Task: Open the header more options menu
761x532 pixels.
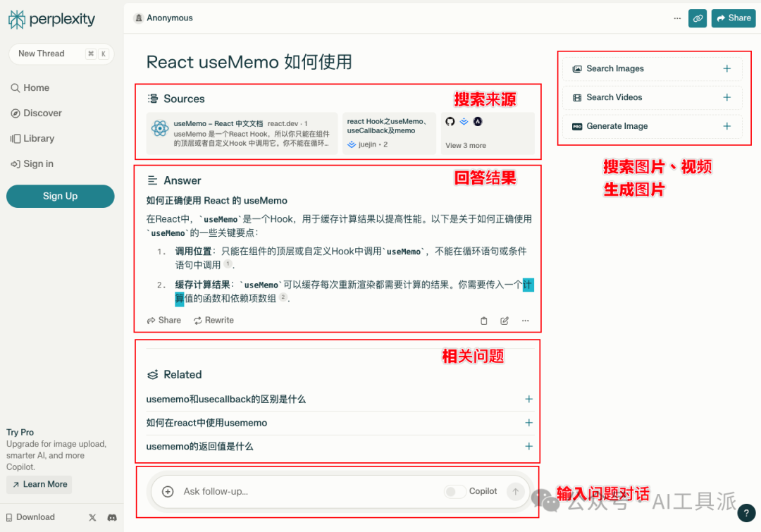Action: coord(677,18)
